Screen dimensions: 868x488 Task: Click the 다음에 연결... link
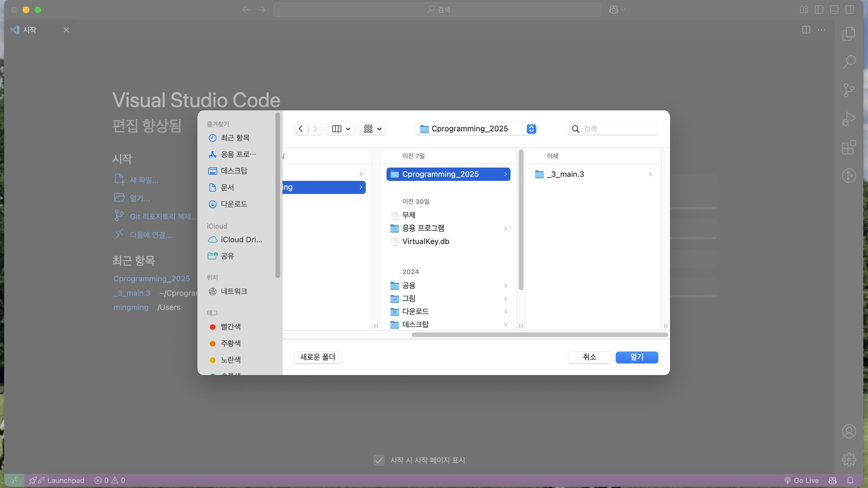point(151,235)
